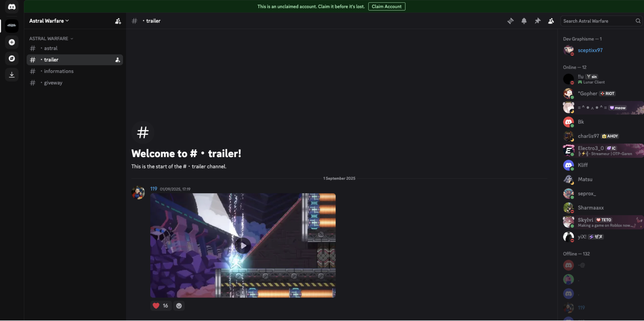Click Download Apps icon in sidebar
The height and width of the screenshot is (321, 644).
[x=12, y=75]
